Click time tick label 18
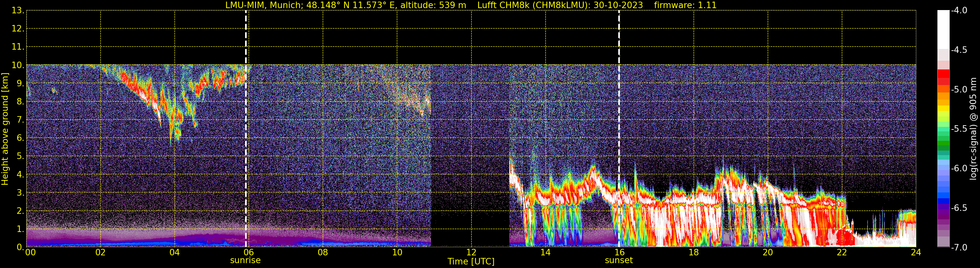Image resolution: width=980 pixels, height=268 pixels. (x=694, y=252)
